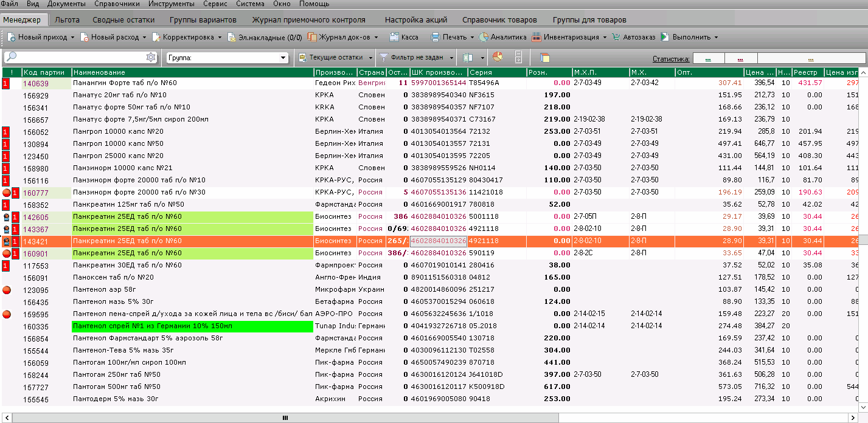The height and width of the screenshot is (423, 868).
Task: Open the Сервис menu
Action: pos(215,4)
